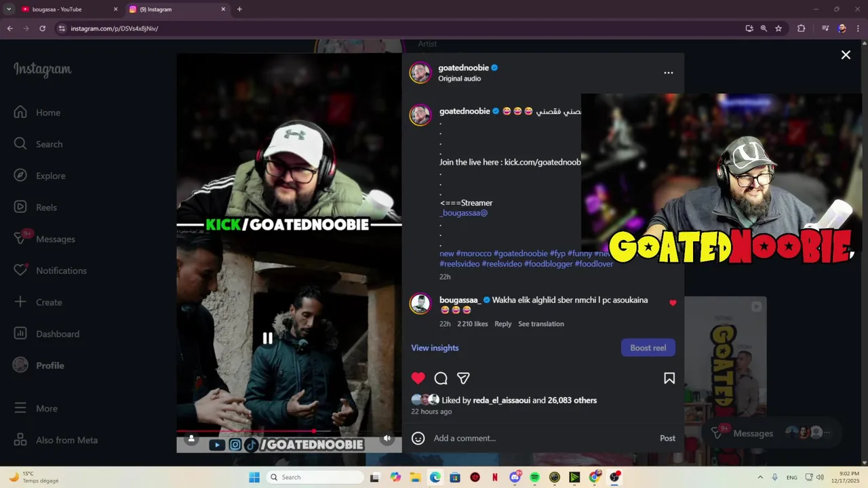Viewport: 868px width, 488px height.
Task: Open a new browser tab
Action: point(239,9)
